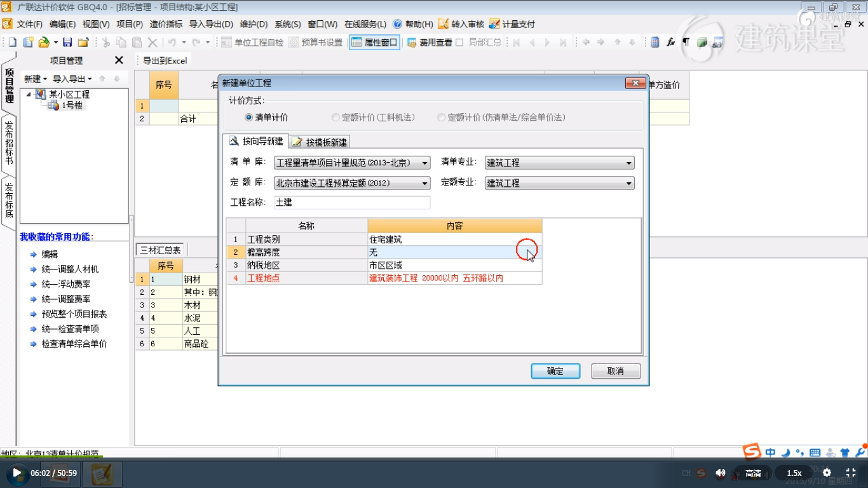The width and height of the screenshot is (868, 488).
Task: Click the 工程名称 input field
Action: 352,203
